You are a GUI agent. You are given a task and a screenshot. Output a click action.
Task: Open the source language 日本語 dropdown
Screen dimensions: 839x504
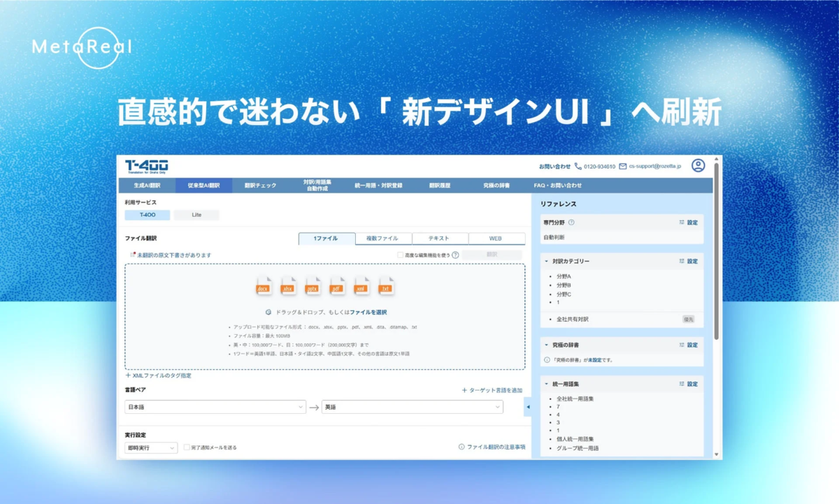(x=215, y=406)
